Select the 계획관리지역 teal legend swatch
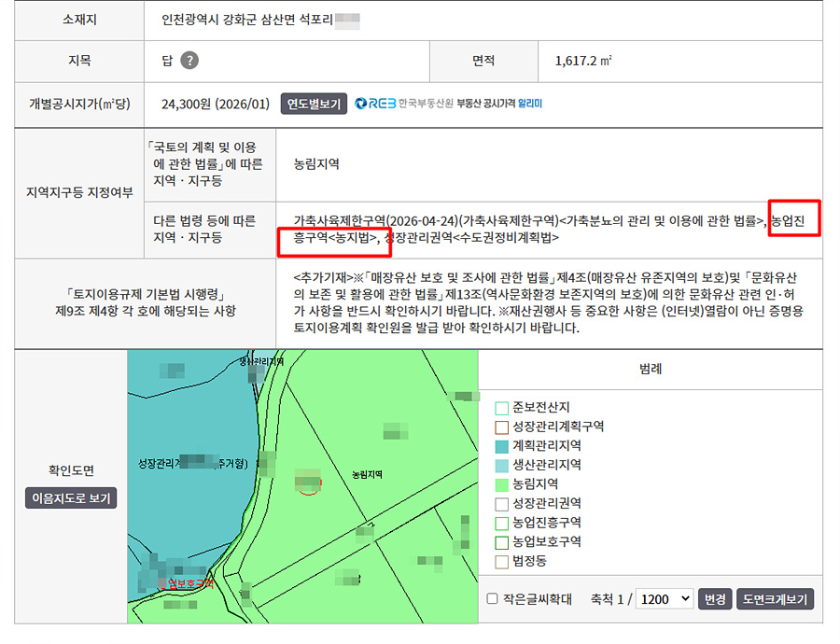The height and width of the screenshot is (644, 840). coord(501,447)
